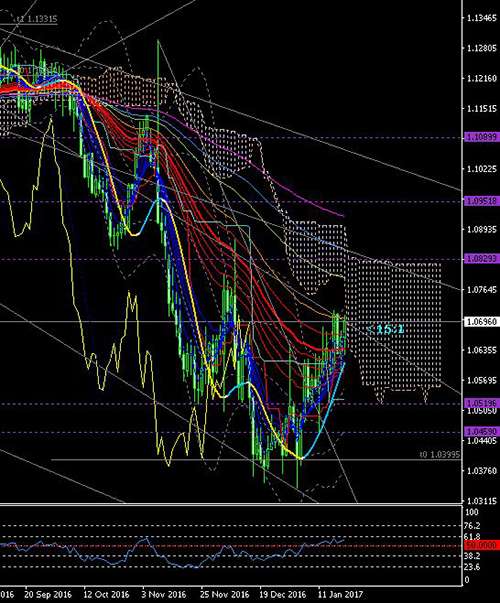Click the oscillator scale value 100
Viewport: 500px width, 603px height.
pos(472,512)
